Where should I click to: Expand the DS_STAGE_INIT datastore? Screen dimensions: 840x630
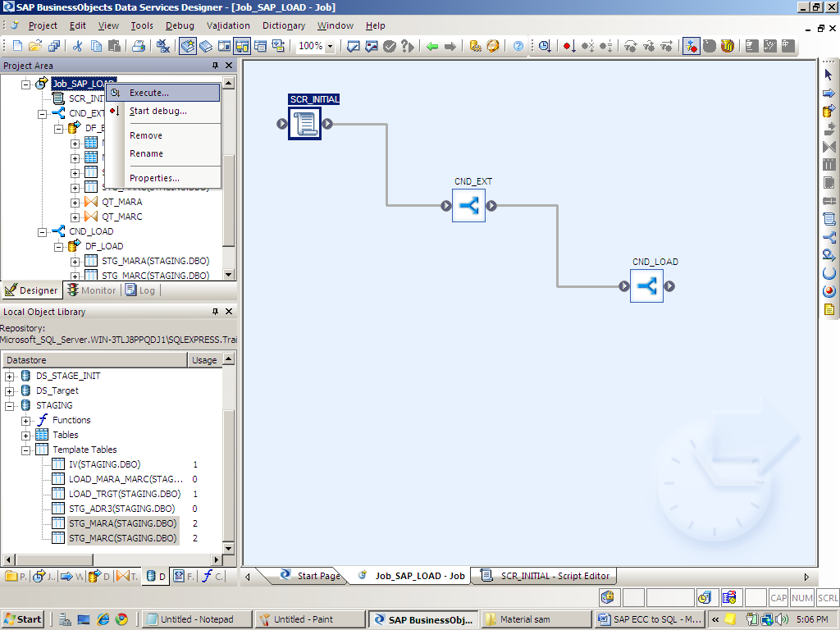pos(9,377)
